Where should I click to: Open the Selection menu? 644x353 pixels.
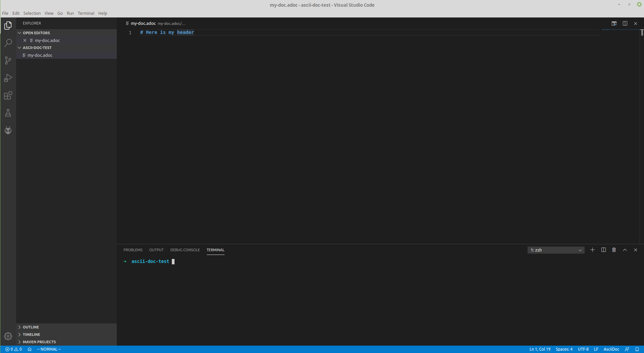click(32, 13)
